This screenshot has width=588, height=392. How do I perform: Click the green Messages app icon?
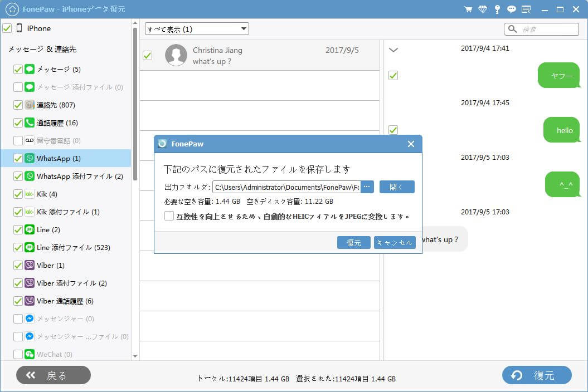[x=30, y=70]
